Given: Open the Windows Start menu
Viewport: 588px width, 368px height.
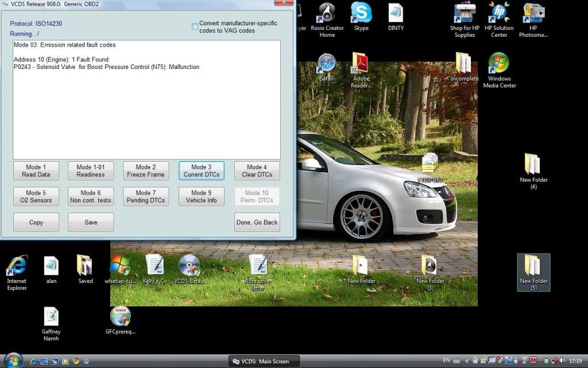Looking at the screenshot, I should [x=14, y=361].
